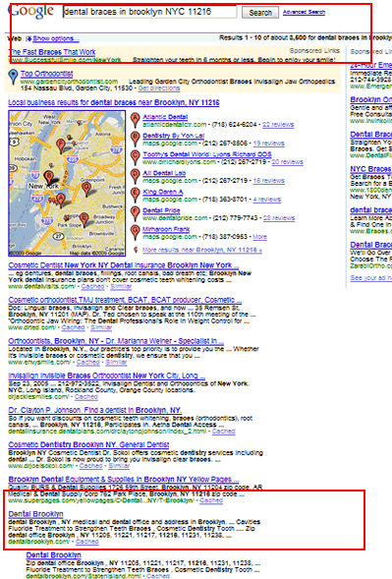Viewport: 392px width, 579px height.
Task: Open Cached for the drjackiesmiles.com result
Action: coord(86,397)
